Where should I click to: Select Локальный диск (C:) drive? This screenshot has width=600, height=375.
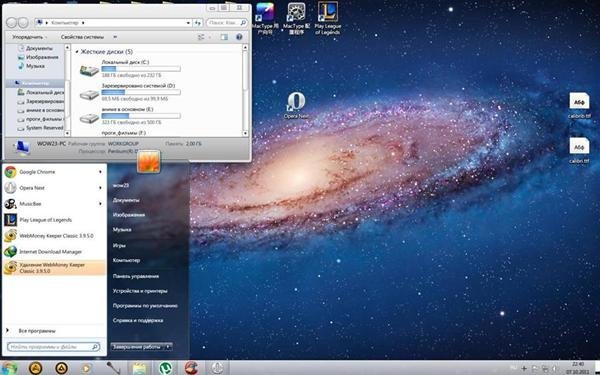(x=130, y=68)
